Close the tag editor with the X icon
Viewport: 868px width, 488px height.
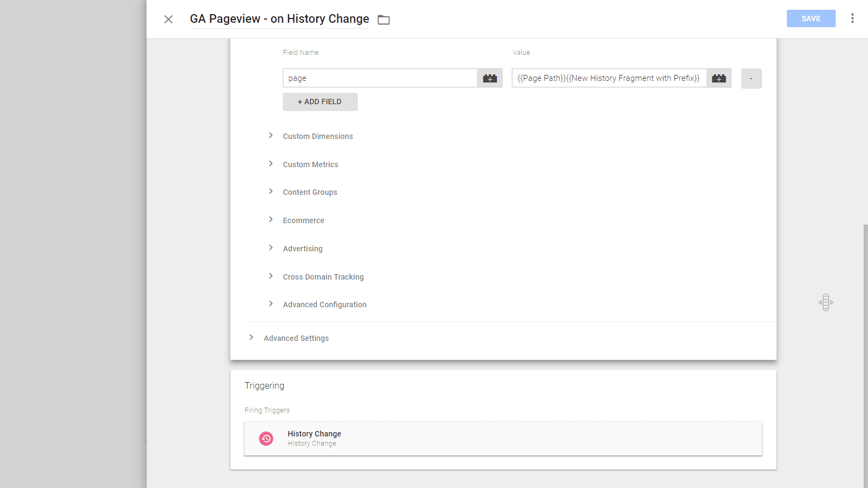(168, 20)
